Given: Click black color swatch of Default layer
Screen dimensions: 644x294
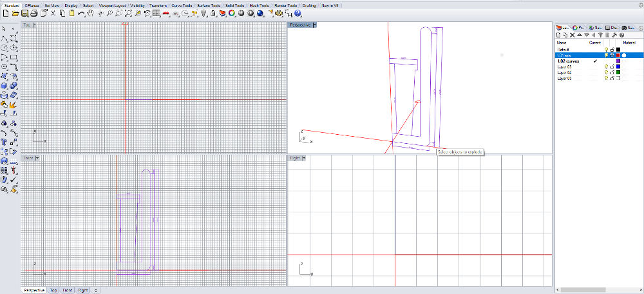Looking at the screenshot, I should [618, 50].
